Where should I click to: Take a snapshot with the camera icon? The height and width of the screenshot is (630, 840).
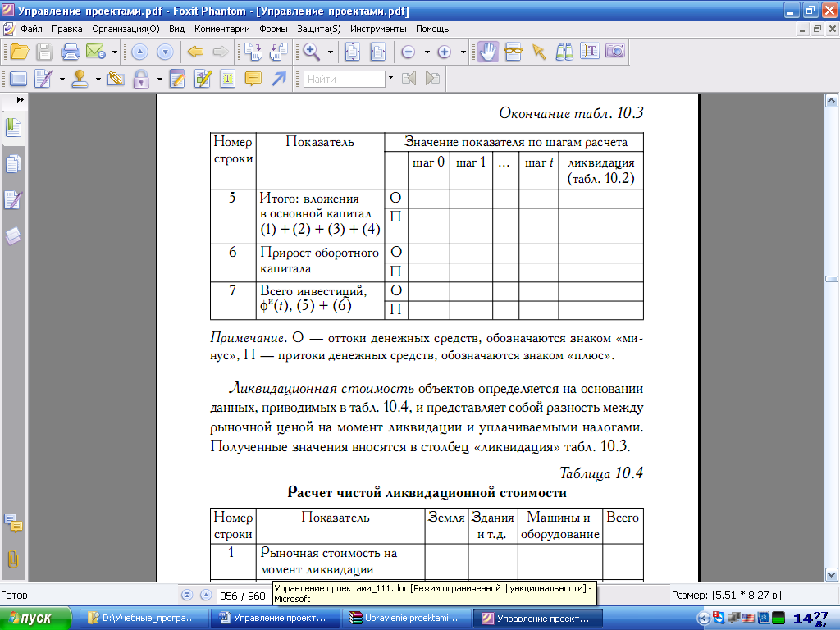point(615,52)
